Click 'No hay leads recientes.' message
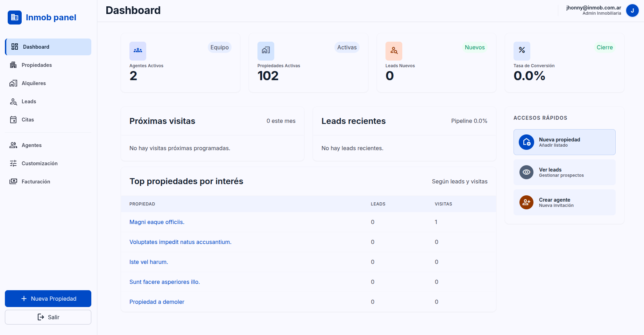644x335 pixels. pyautogui.click(x=352, y=148)
